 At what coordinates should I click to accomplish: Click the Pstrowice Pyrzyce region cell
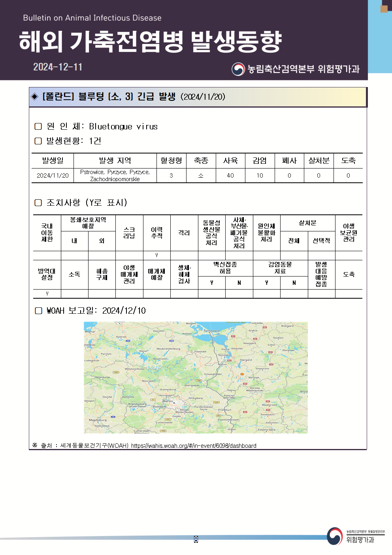(115, 175)
